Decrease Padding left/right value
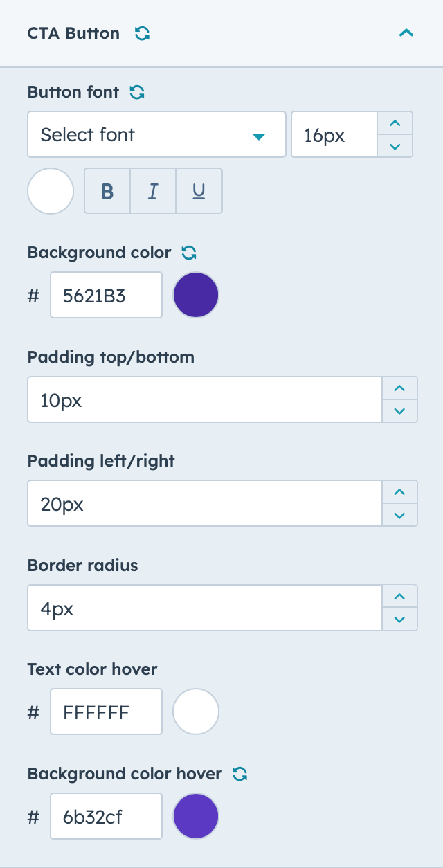 coord(399,515)
